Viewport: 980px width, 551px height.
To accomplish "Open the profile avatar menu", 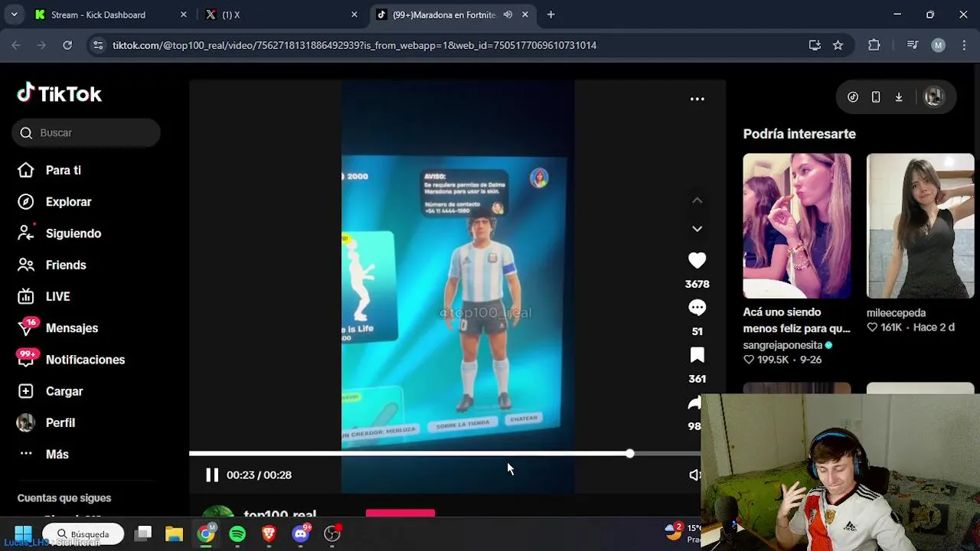I will (x=933, y=97).
